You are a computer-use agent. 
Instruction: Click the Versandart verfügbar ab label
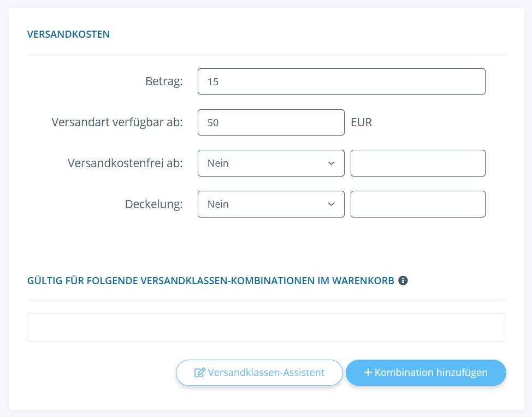[x=117, y=122]
